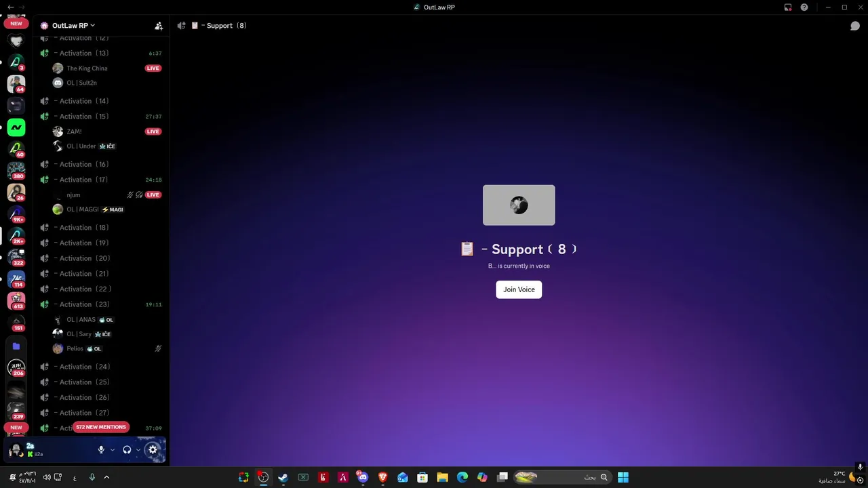Open OBS Studio from the taskbar

tap(263, 477)
